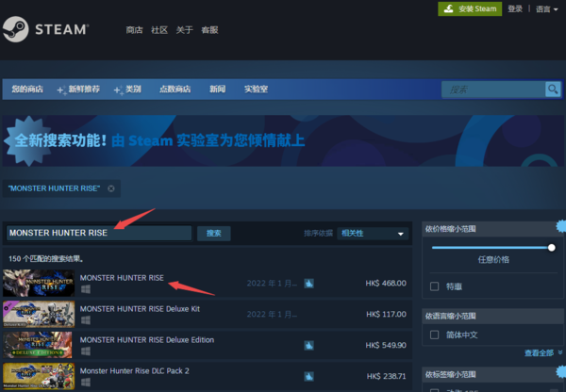The width and height of the screenshot is (566, 392).
Task: Click review icon for Deluxe Edition row
Action: pyautogui.click(x=308, y=346)
